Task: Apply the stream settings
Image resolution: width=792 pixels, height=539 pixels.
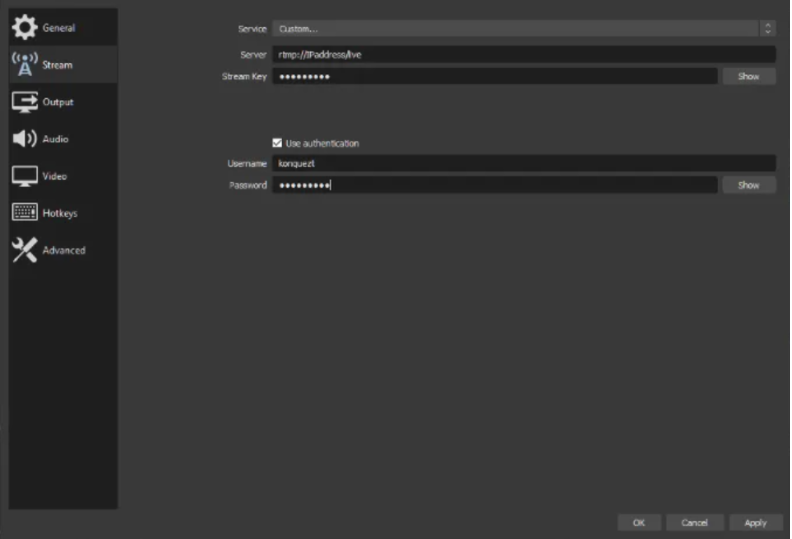Action: point(756,522)
